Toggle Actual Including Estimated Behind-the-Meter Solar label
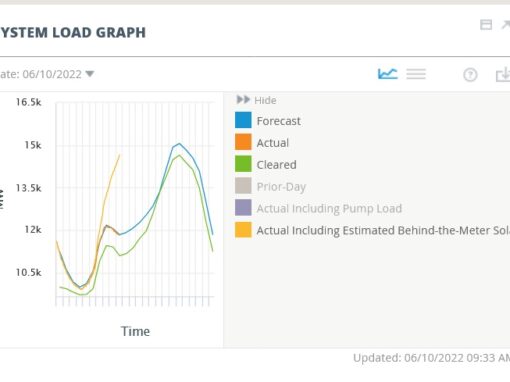 click(383, 230)
